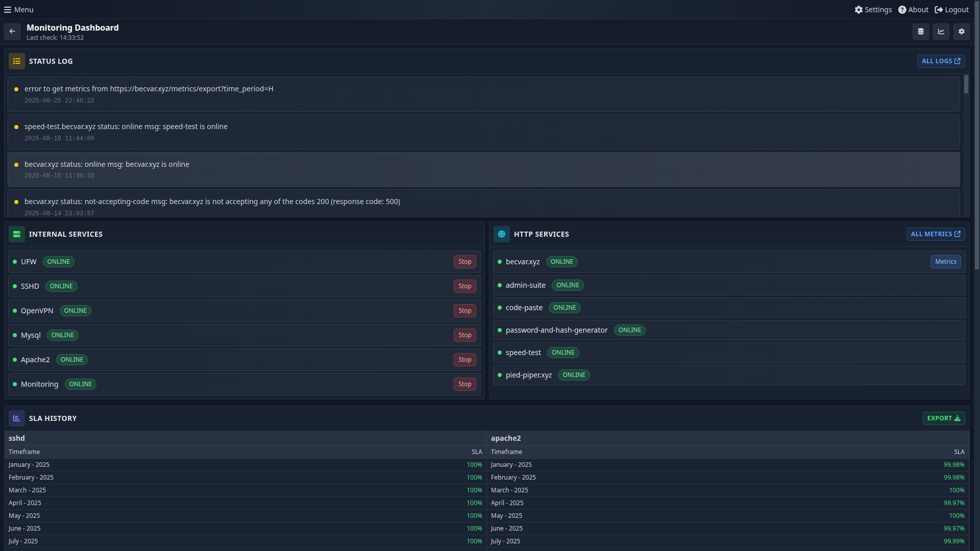
Task: Click the back arrow next to Monitoring Dashboard
Action: [12, 32]
